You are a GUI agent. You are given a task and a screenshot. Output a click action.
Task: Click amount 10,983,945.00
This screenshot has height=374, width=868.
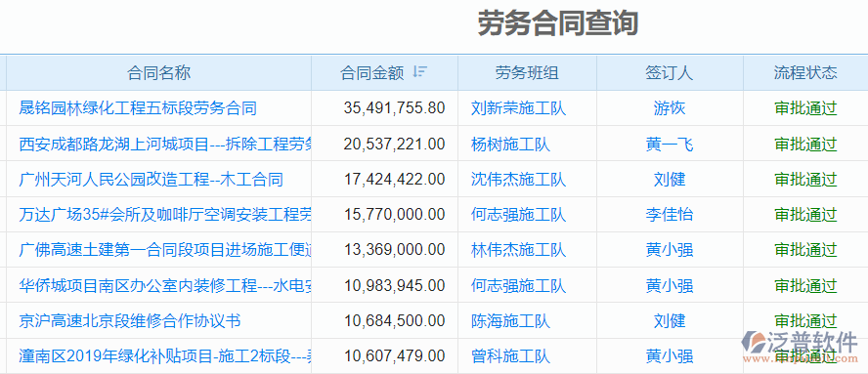(x=394, y=286)
